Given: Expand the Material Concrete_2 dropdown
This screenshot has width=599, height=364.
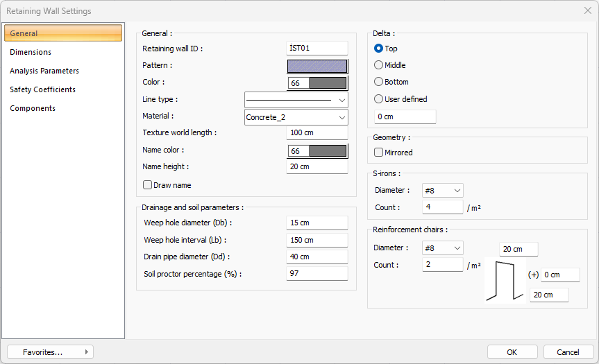Looking at the screenshot, I should click(x=296, y=117).
